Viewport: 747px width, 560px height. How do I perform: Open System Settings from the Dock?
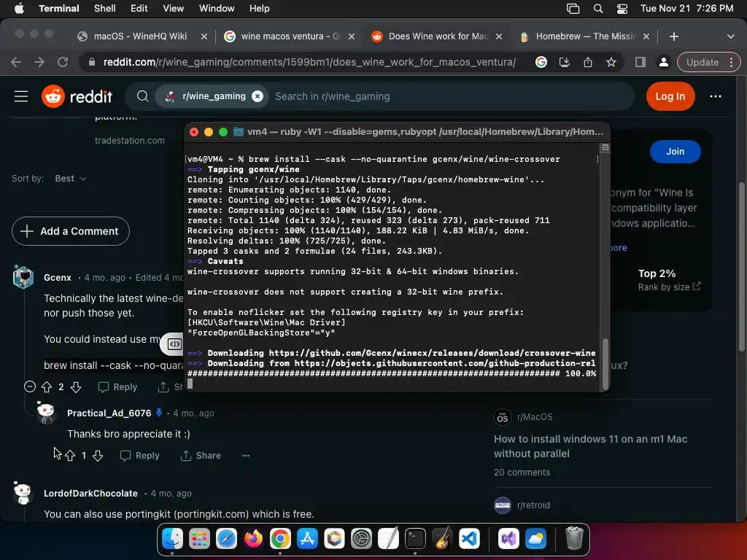361,539
